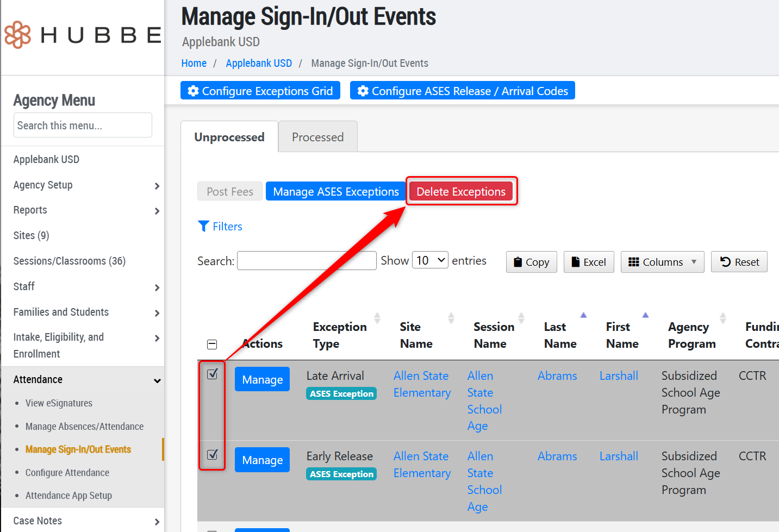
Task: Copy the table with the Copy button
Action: (x=532, y=262)
